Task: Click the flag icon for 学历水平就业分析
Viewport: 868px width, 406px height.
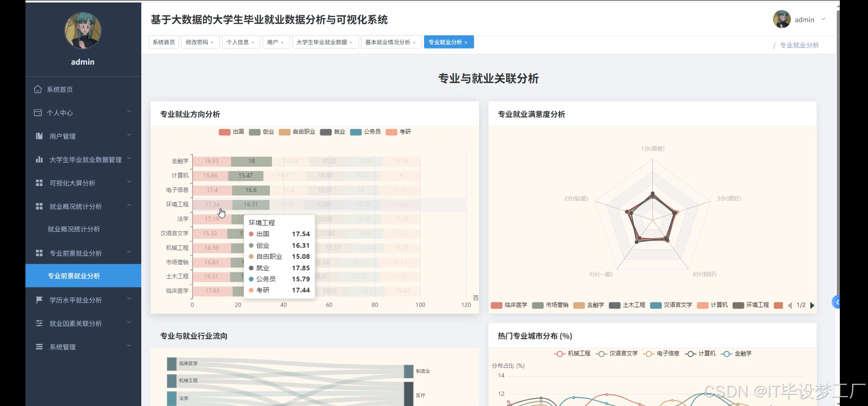Action: [x=39, y=300]
